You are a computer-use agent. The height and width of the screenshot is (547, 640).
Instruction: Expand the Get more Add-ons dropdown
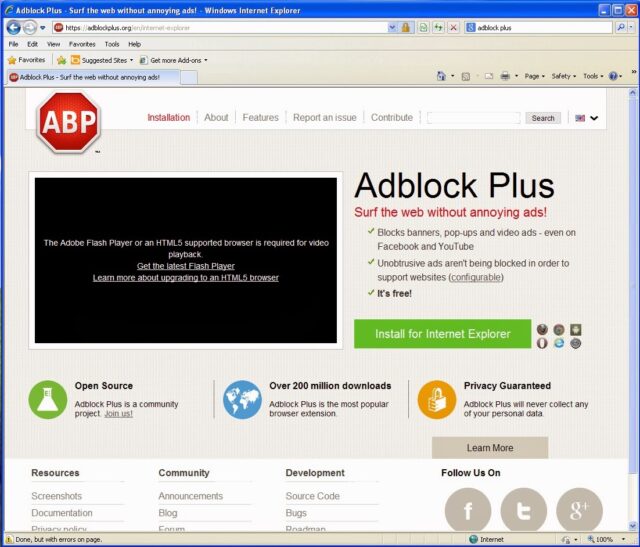206,60
